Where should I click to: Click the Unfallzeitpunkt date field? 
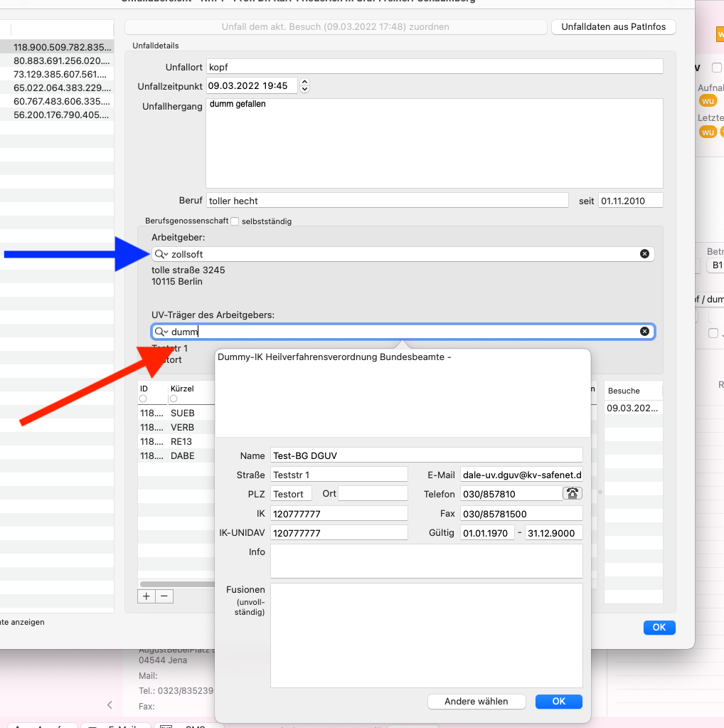(x=252, y=85)
